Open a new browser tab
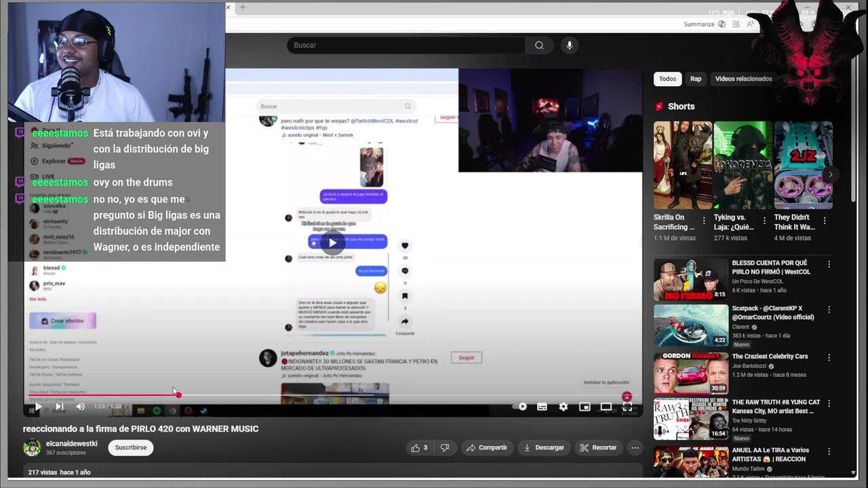868x488 pixels. tap(243, 7)
